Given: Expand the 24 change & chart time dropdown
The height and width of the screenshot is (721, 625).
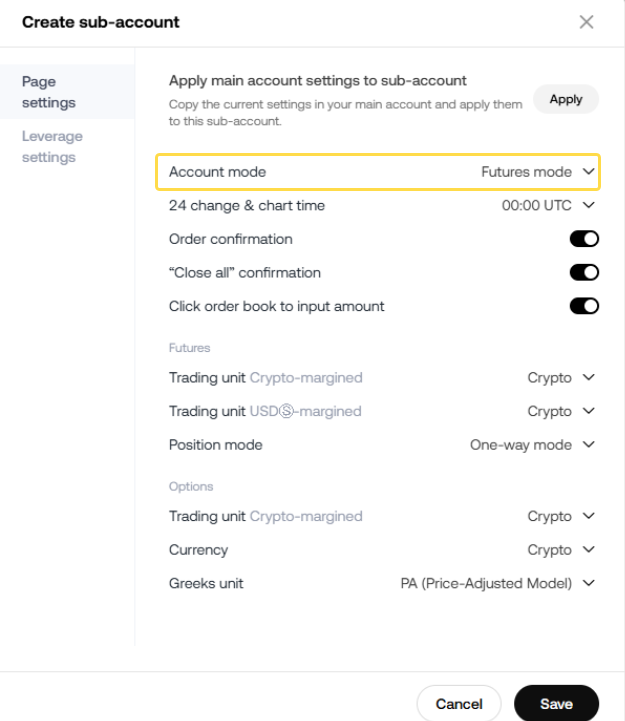Looking at the screenshot, I should [588, 205].
